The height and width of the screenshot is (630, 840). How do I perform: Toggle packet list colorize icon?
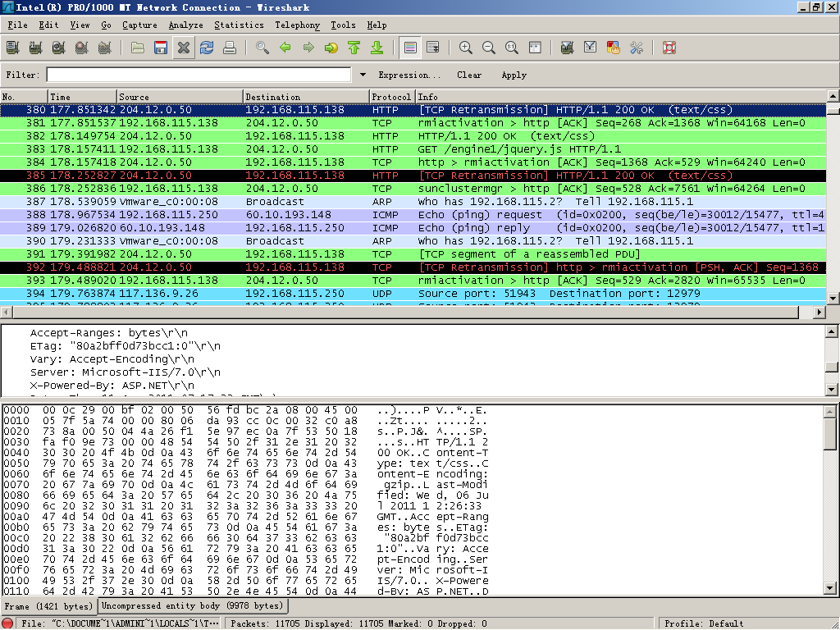[410, 48]
